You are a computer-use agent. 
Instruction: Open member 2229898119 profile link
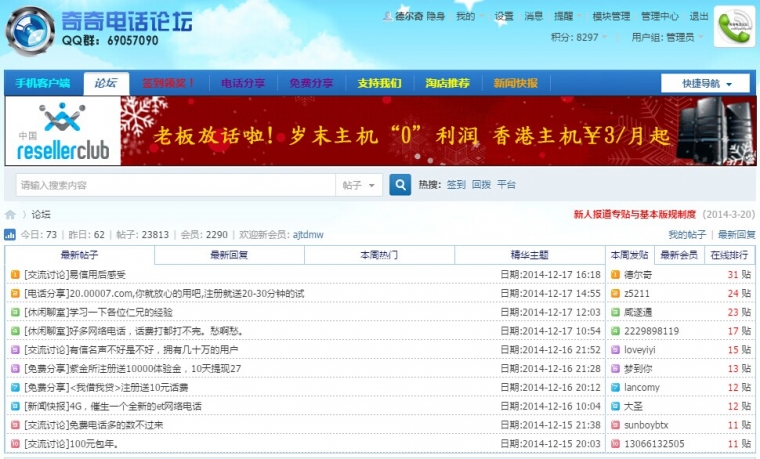(x=651, y=331)
